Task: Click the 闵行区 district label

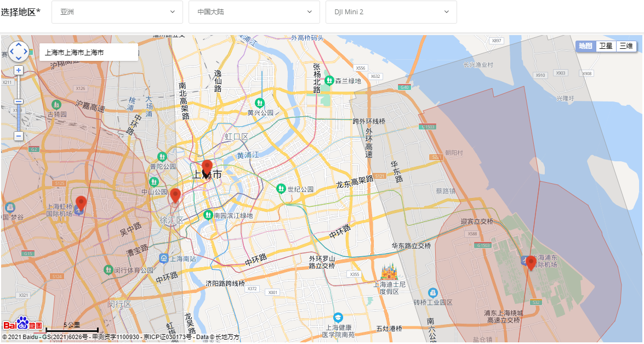Action: pos(119,304)
